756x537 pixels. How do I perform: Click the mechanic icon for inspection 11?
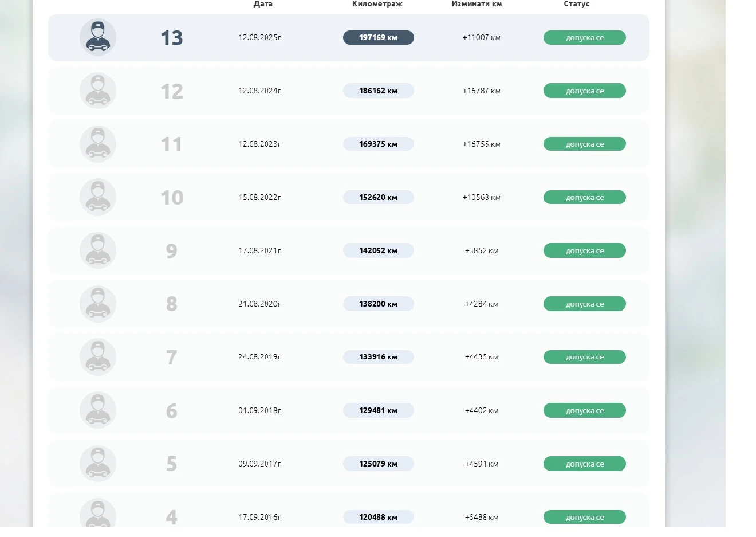coord(98,144)
